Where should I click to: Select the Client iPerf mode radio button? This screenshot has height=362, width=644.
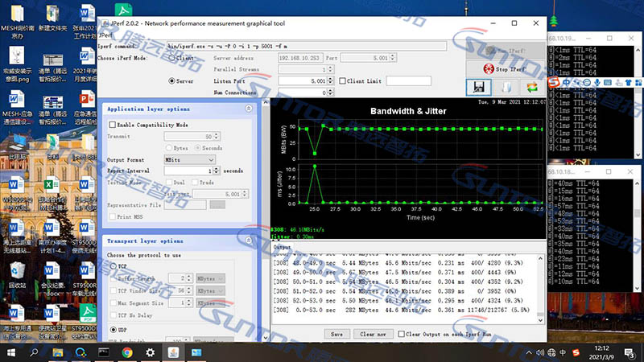[x=171, y=59]
